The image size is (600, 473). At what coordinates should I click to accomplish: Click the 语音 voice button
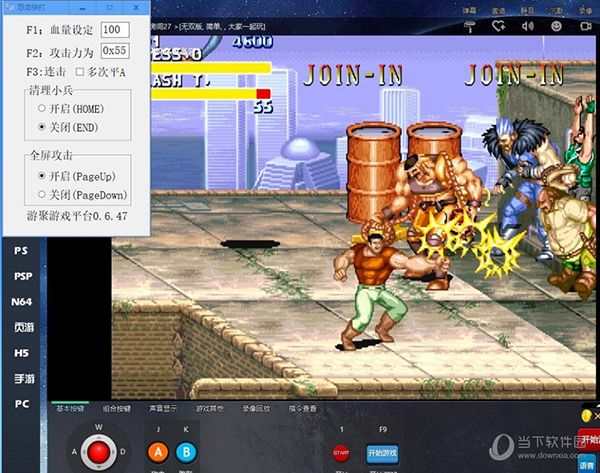[x=587, y=464]
